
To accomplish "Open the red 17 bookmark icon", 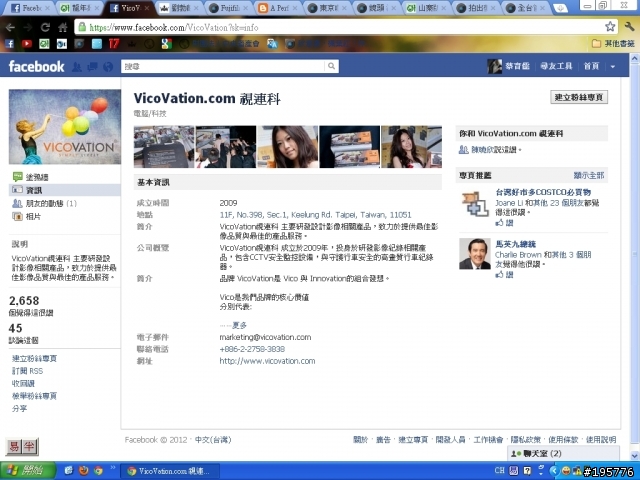I will click(114, 44).
